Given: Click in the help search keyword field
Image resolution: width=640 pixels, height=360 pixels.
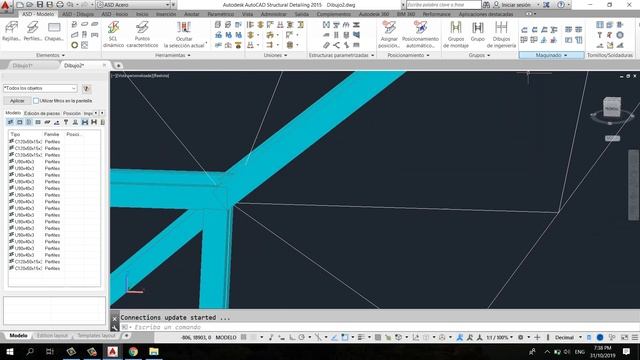Looking at the screenshot, I should (444, 5).
